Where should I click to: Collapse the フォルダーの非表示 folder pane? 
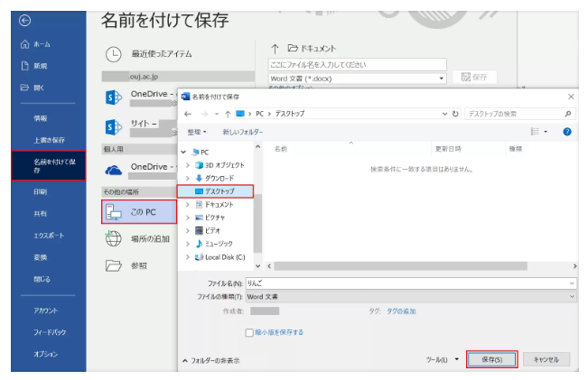click(x=210, y=360)
